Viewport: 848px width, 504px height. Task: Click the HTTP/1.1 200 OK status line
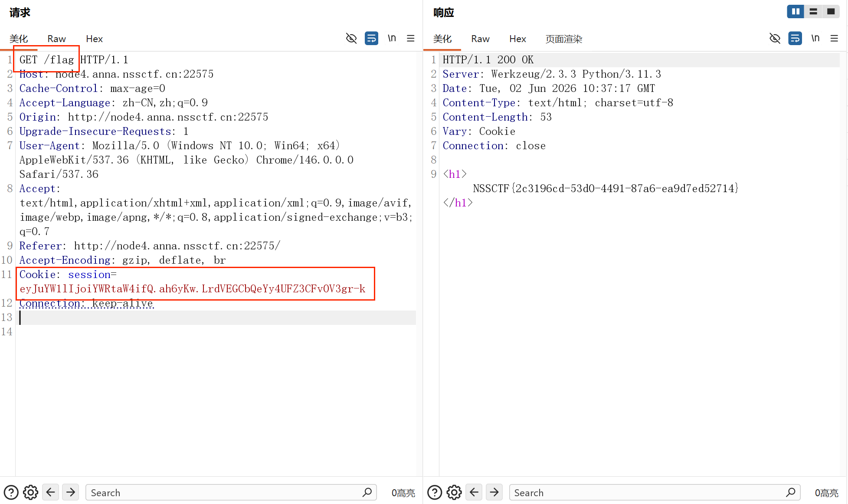click(488, 60)
